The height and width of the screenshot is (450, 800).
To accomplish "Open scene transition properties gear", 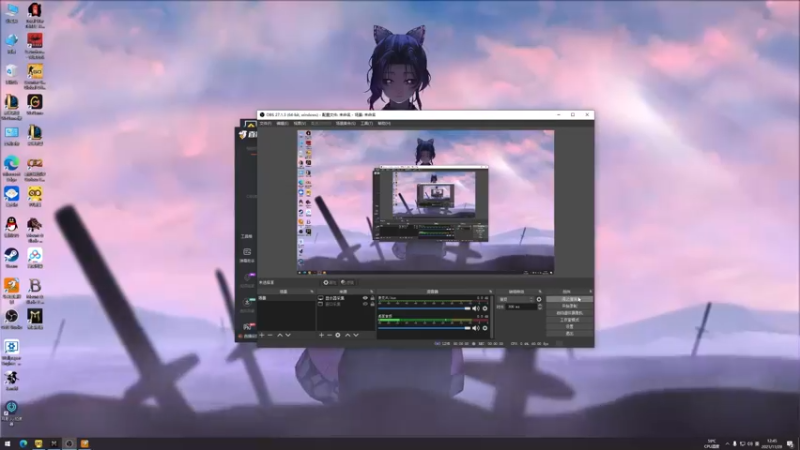I will 539,299.
